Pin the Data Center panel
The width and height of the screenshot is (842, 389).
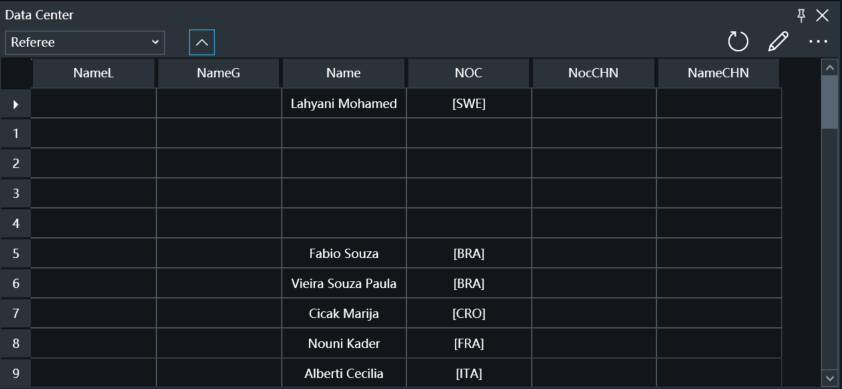point(801,16)
